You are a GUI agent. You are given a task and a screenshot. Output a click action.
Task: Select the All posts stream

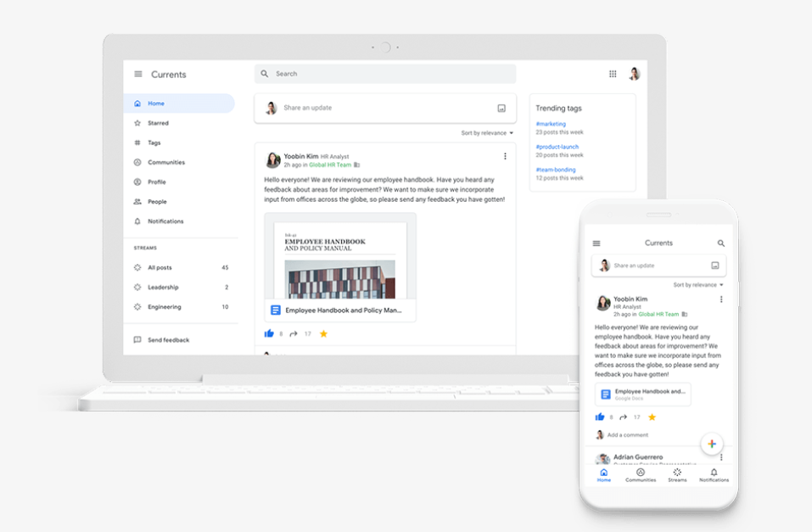click(181, 267)
